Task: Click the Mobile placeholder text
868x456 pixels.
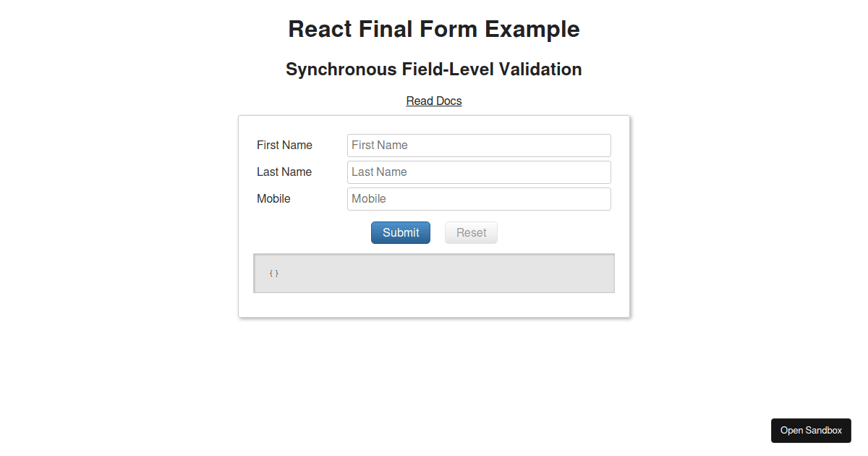Action: (368, 198)
